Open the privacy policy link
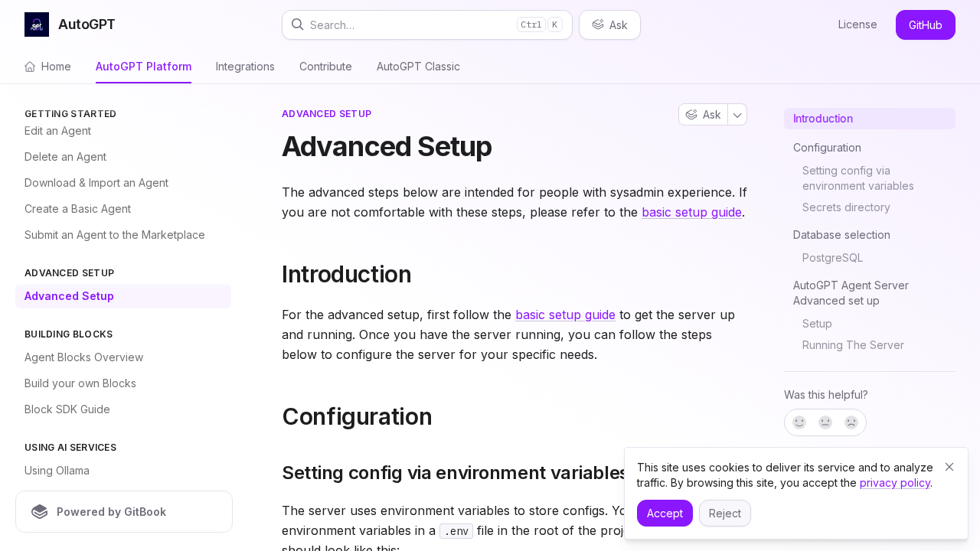This screenshot has height=551, width=980. [894, 482]
